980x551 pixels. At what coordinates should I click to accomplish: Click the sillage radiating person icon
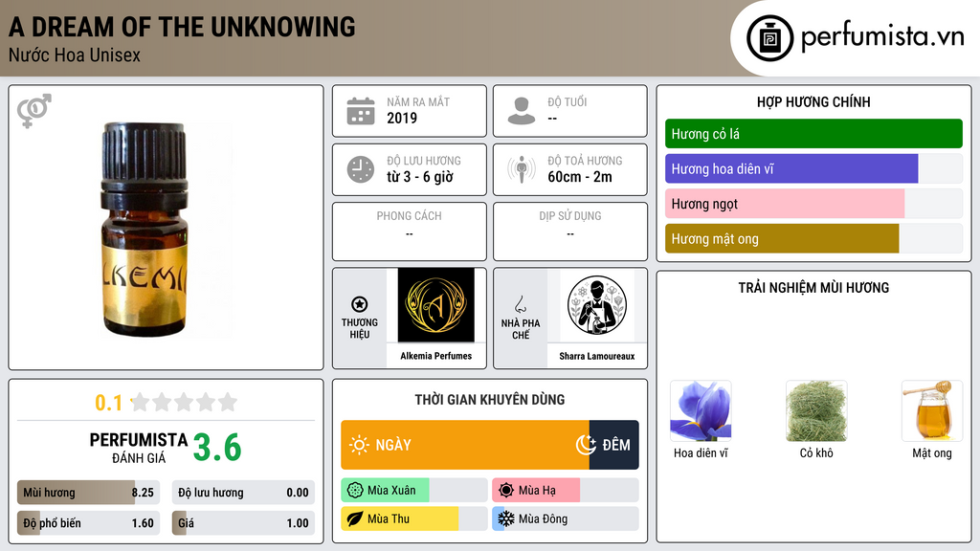click(522, 169)
